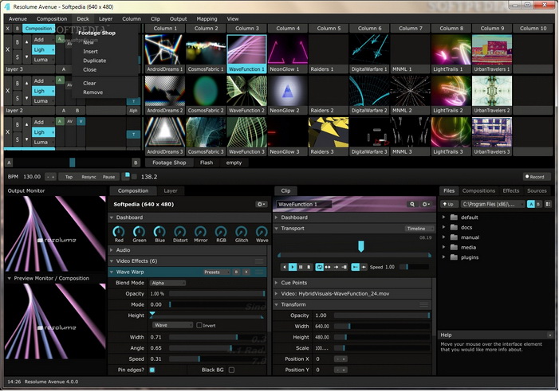The image size is (559, 392).
Task: Click the play forward button in Transport
Action: [x=293, y=267]
